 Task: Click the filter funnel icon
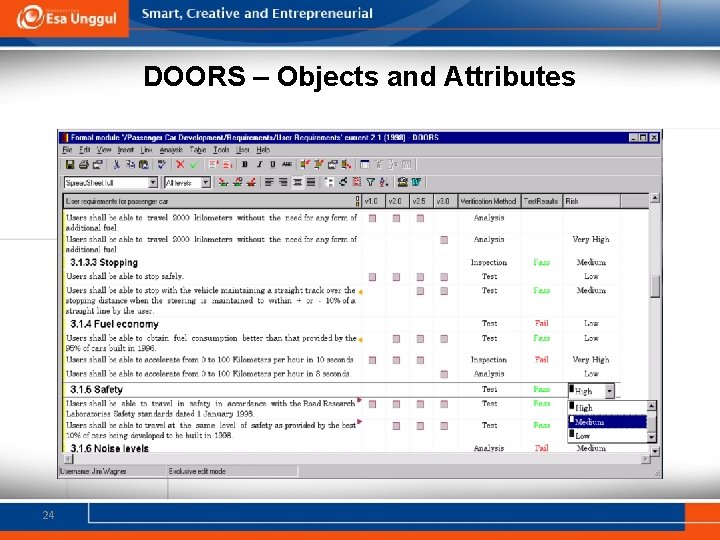[x=371, y=182]
